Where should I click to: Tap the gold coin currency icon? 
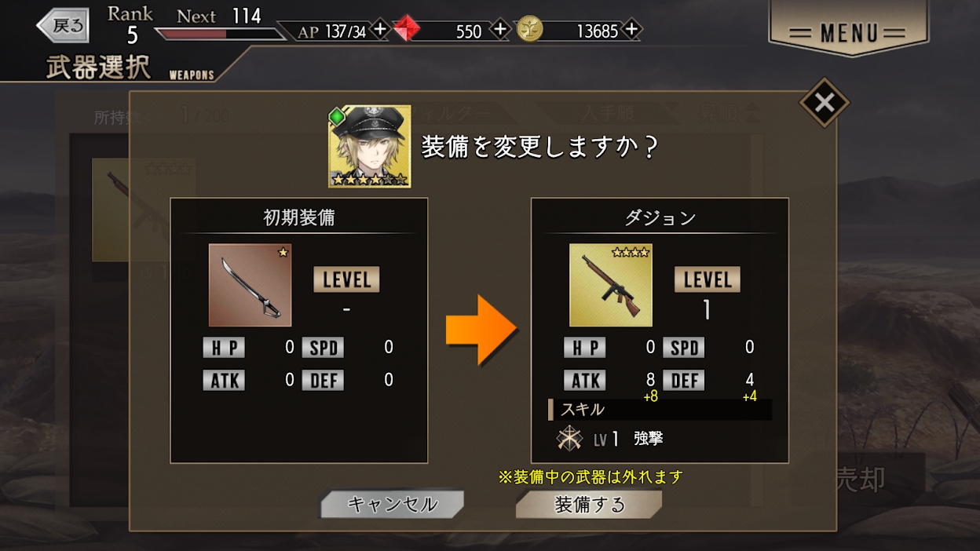(x=530, y=31)
